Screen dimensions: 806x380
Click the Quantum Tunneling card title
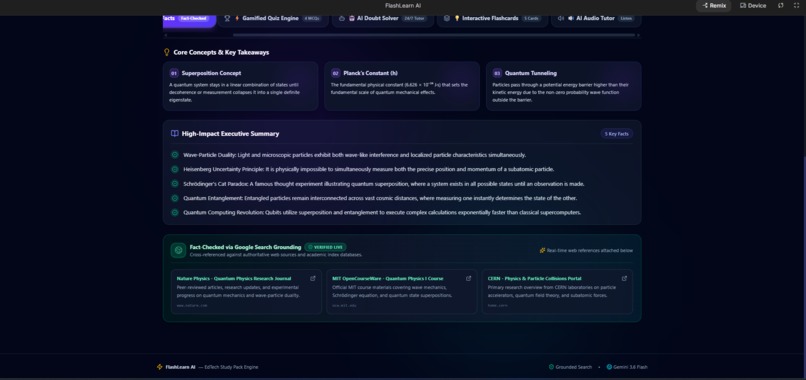pos(531,73)
